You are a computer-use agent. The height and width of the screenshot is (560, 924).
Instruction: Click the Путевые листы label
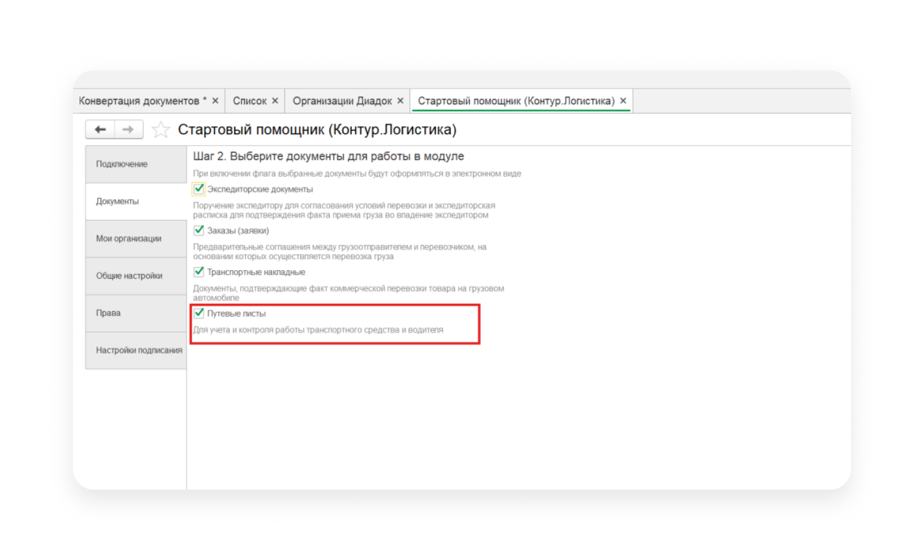point(237,314)
